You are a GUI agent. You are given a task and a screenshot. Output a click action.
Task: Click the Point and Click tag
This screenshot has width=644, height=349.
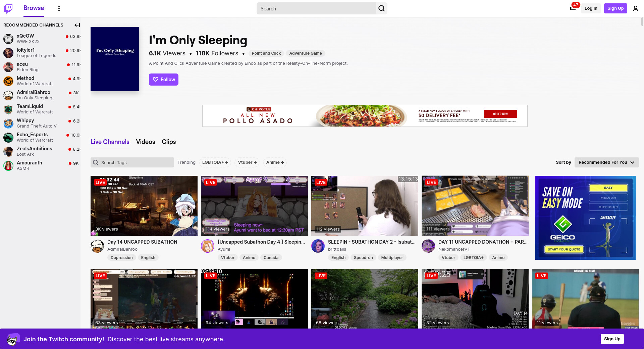[x=266, y=53]
